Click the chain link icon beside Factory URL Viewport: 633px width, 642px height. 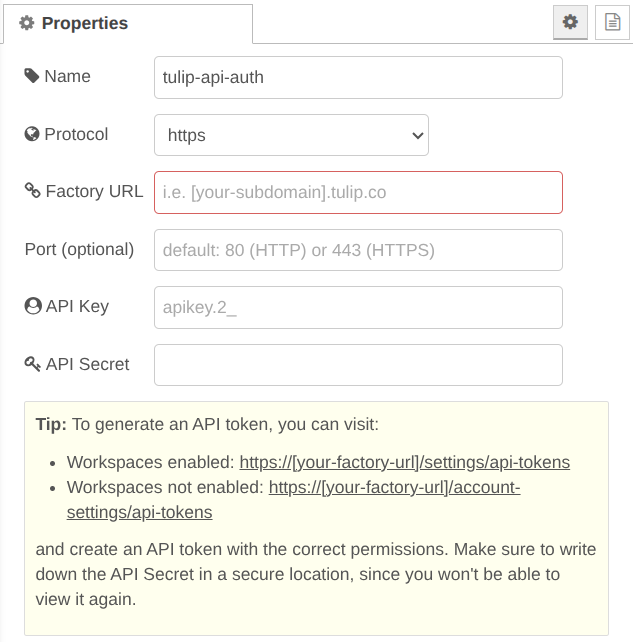[x=32, y=190]
